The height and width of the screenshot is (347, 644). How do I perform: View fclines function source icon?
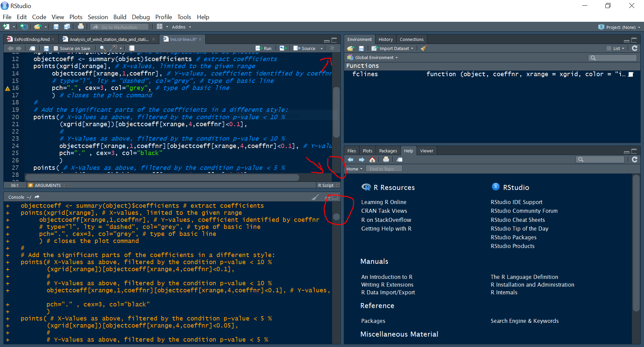(631, 74)
